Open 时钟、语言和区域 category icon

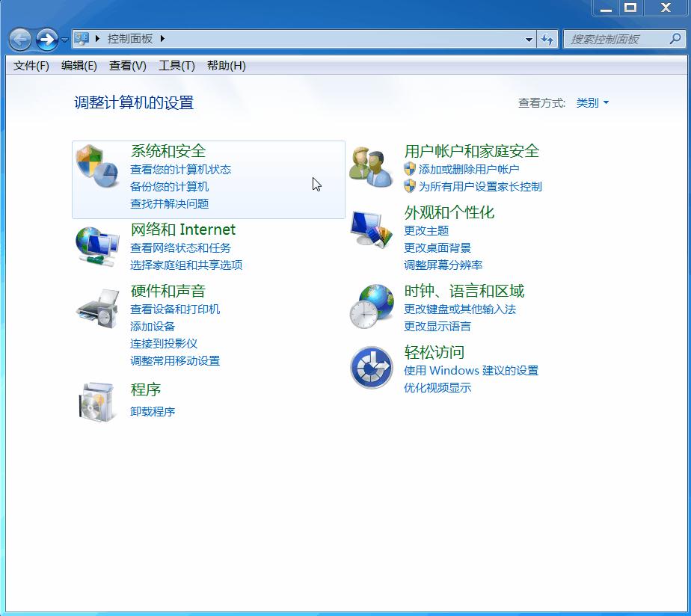tap(372, 305)
